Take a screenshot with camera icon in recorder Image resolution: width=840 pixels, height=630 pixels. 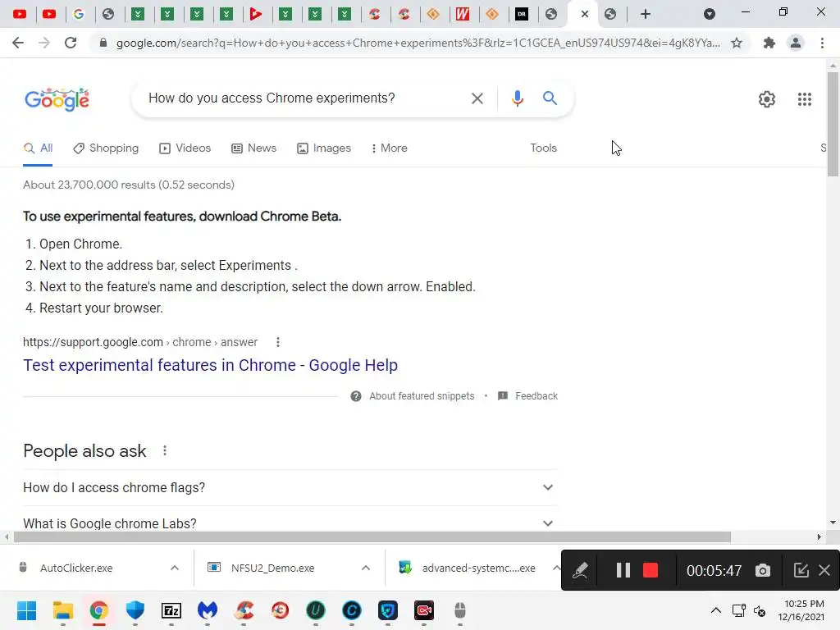[x=762, y=571]
